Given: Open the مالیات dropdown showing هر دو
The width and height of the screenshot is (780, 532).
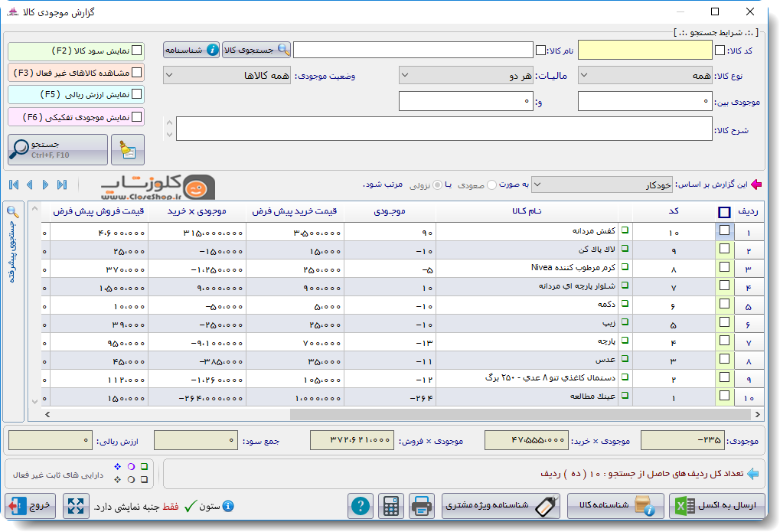Looking at the screenshot, I should coord(465,76).
